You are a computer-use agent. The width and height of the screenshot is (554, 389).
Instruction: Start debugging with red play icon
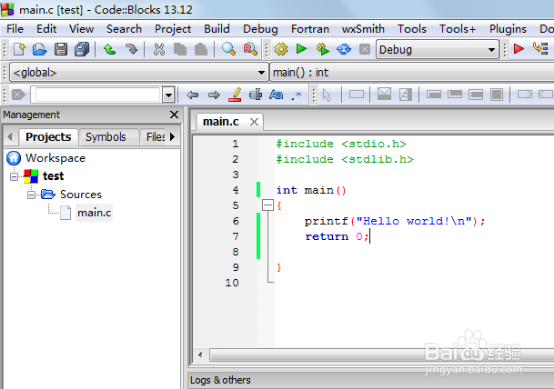pyautogui.click(x=519, y=49)
